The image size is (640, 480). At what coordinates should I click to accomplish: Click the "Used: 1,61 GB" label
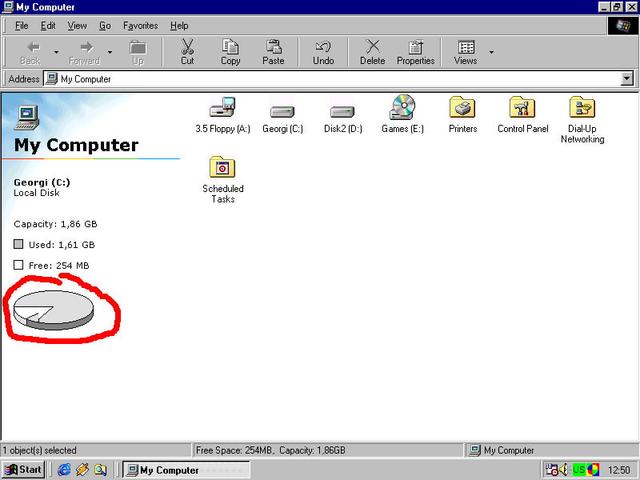click(x=62, y=244)
